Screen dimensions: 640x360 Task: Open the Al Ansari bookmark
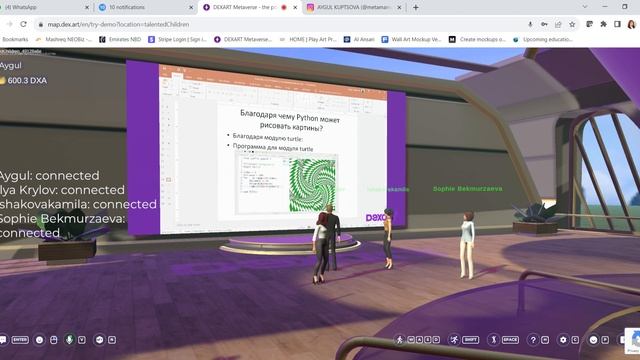click(x=359, y=39)
